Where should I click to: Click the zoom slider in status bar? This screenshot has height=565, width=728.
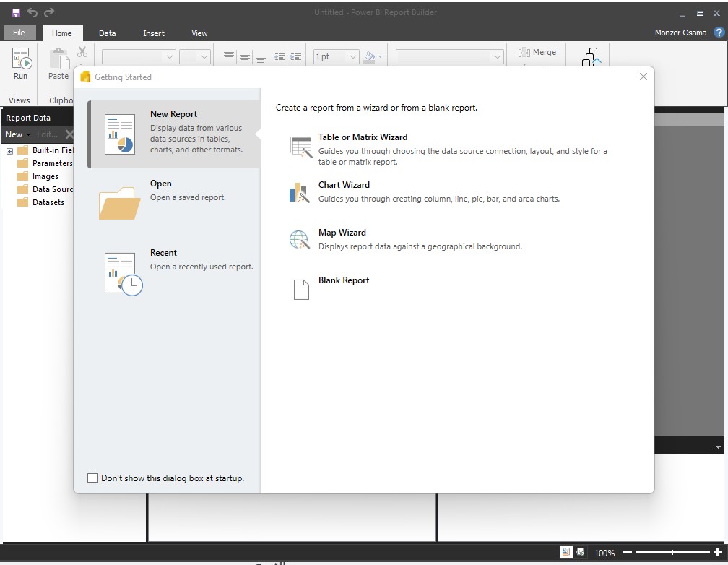(x=672, y=552)
